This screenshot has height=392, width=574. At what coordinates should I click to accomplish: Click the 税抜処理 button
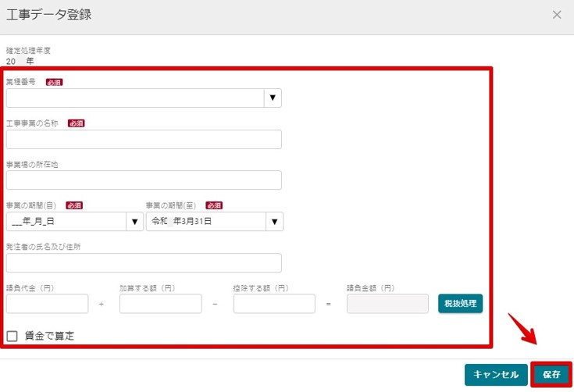(460, 304)
